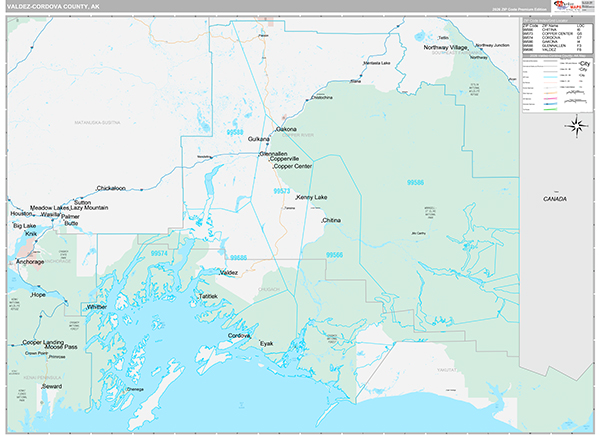Click the Chistochina label
The height and width of the screenshot is (435, 600).
322,98
